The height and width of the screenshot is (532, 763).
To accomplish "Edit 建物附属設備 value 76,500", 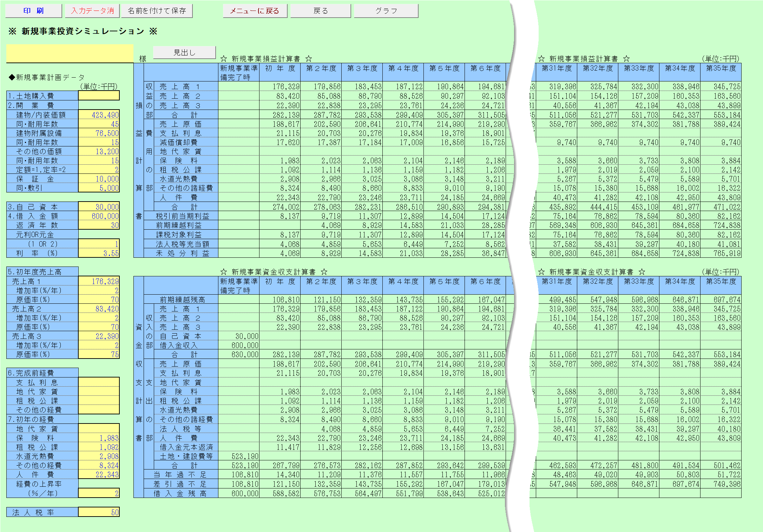I will 99,133.
